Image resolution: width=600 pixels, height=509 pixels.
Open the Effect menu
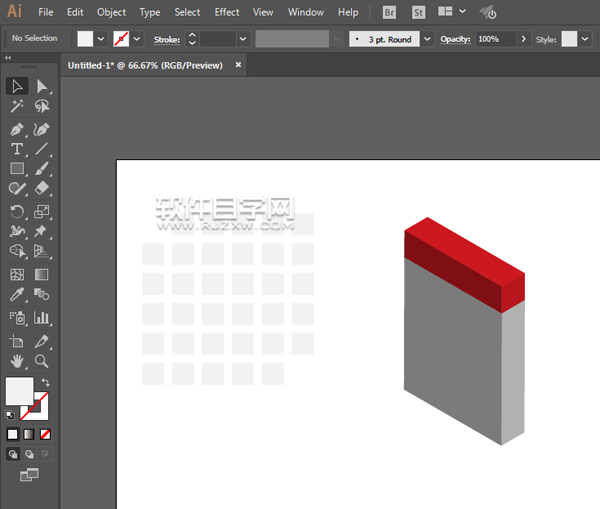click(x=227, y=12)
